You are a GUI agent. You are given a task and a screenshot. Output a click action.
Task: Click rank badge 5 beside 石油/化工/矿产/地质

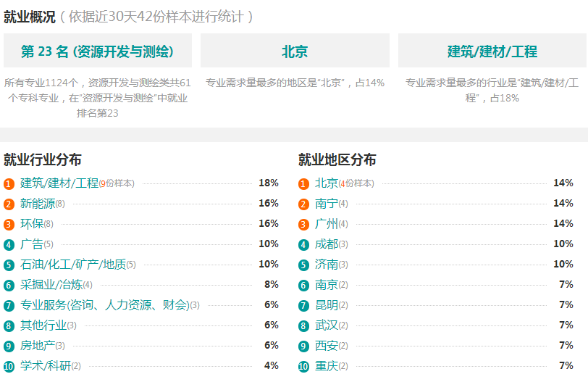pos(9,265)
